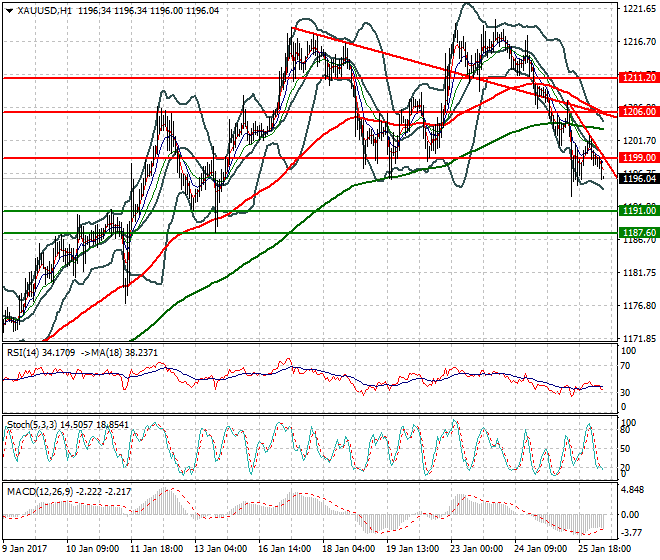Screen dimensions: 660x560
Task: Select the MACD 4.848 scale value
Action: [x=633, y=490]
